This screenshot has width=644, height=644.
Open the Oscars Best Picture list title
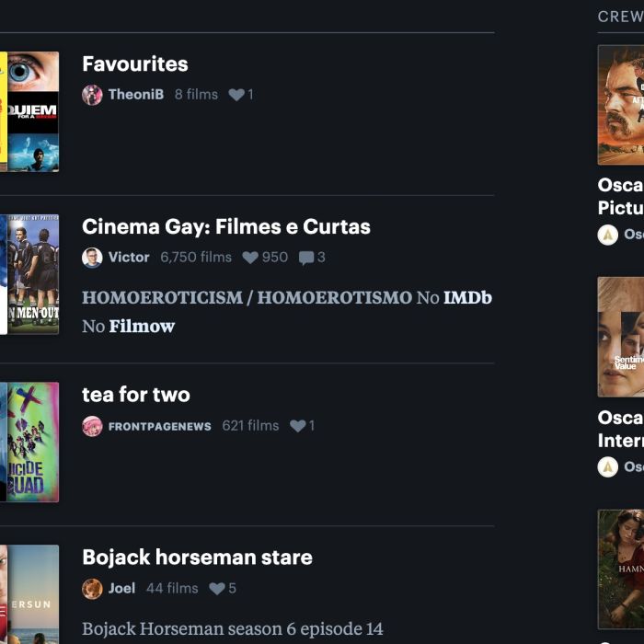[x=621, y=196]
